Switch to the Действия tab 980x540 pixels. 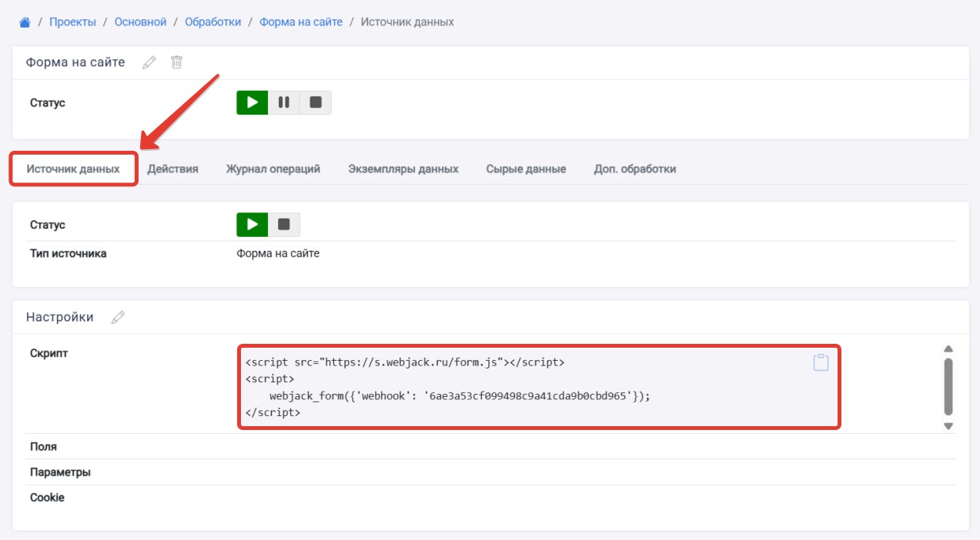pyautogui.click(x=172, y=168)
